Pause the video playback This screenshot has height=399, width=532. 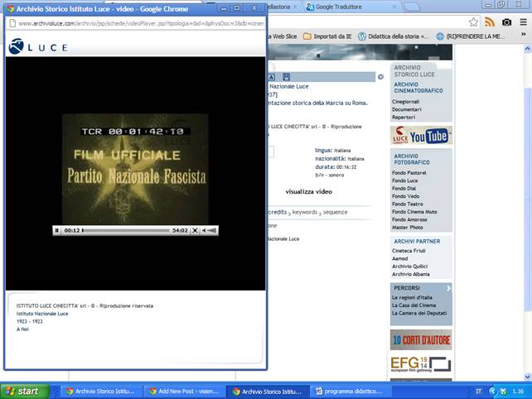(x=56, y=230)
